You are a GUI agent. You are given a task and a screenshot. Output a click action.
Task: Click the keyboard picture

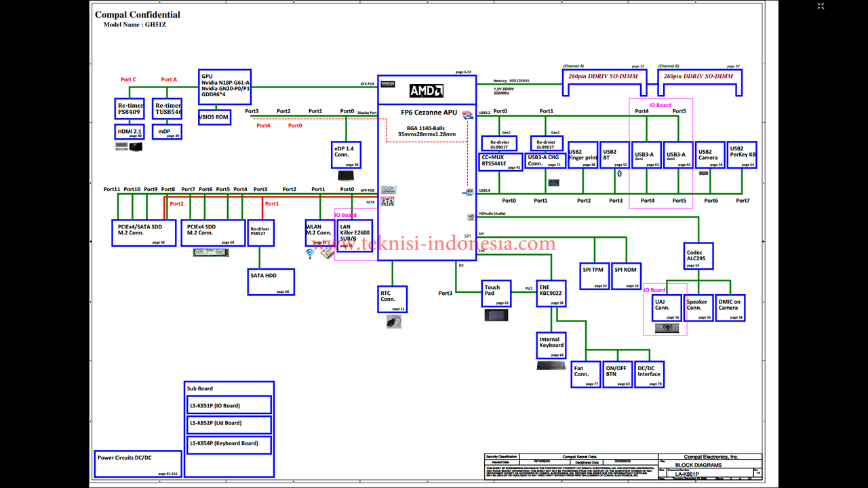coord(551,365)
